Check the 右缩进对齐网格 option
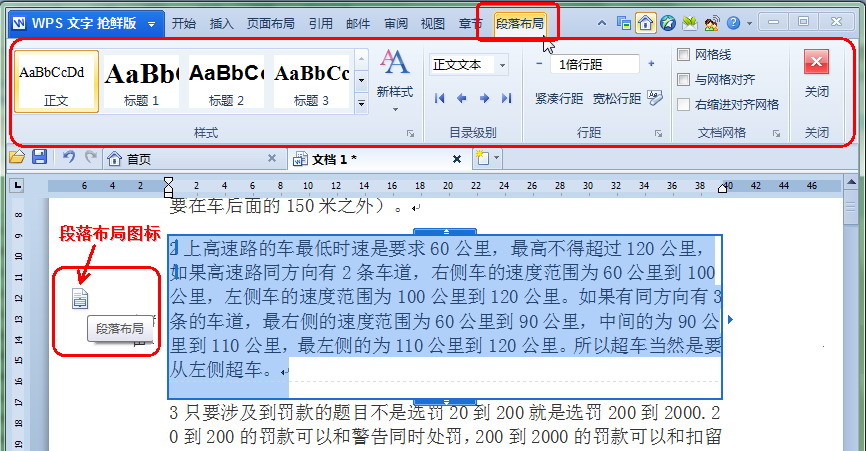The image size is (866, 451). (684, 104)
